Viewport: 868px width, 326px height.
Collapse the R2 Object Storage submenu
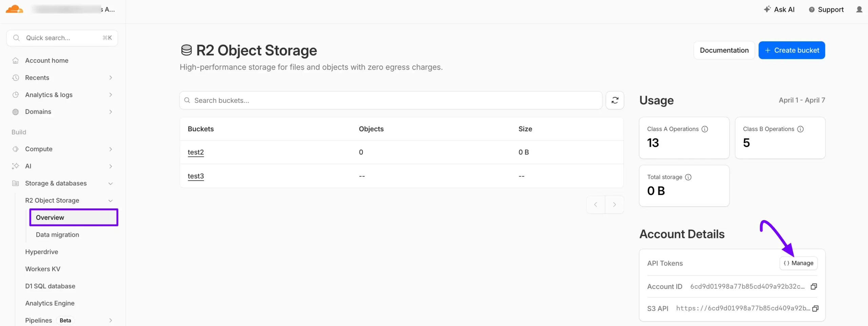(x=110, y=200)
